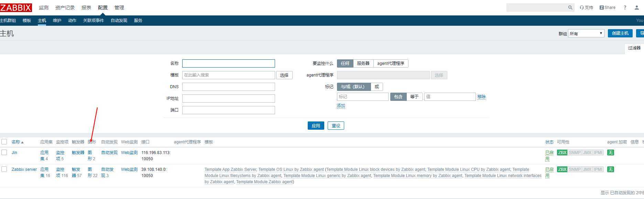Click the 创建主机 button
644x199 pixels.
tap(620, 33)
